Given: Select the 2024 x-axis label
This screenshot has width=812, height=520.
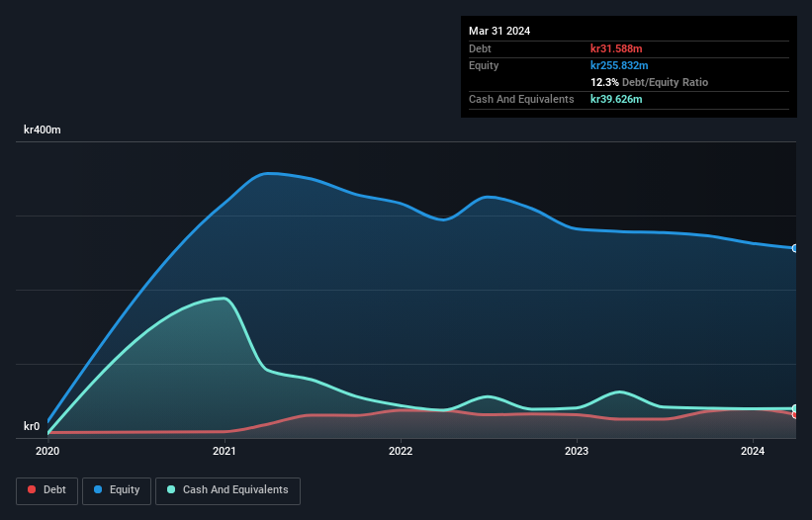Looking at the screenshot, I should coord(753,451).
